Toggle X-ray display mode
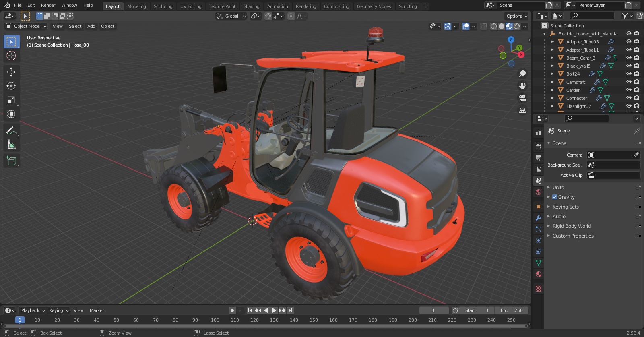 pyautogui.click(x=484, y=26)
